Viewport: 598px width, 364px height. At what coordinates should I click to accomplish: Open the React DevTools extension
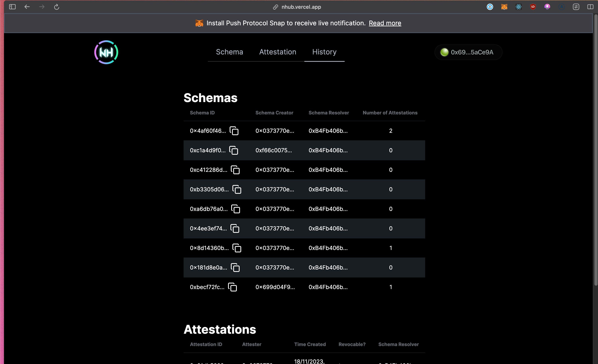(x=518, y=7)
